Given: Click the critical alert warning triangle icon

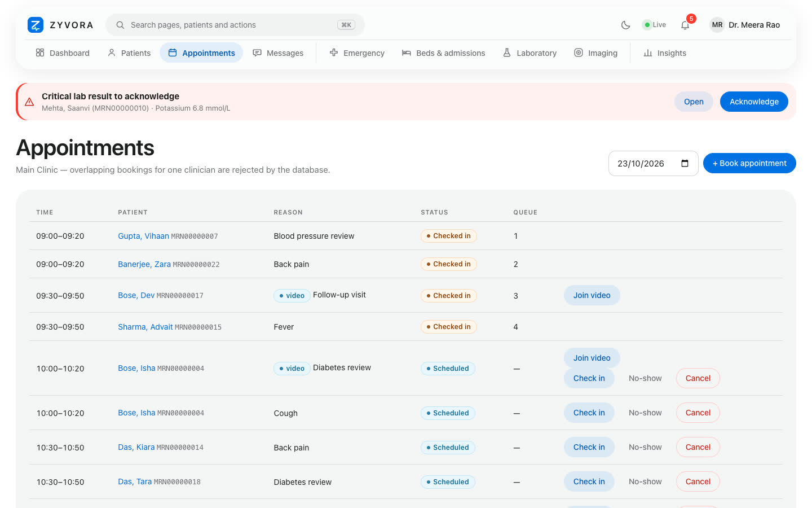Looking at the screenshot, I should pyautogui.click(x=29, y=102).
